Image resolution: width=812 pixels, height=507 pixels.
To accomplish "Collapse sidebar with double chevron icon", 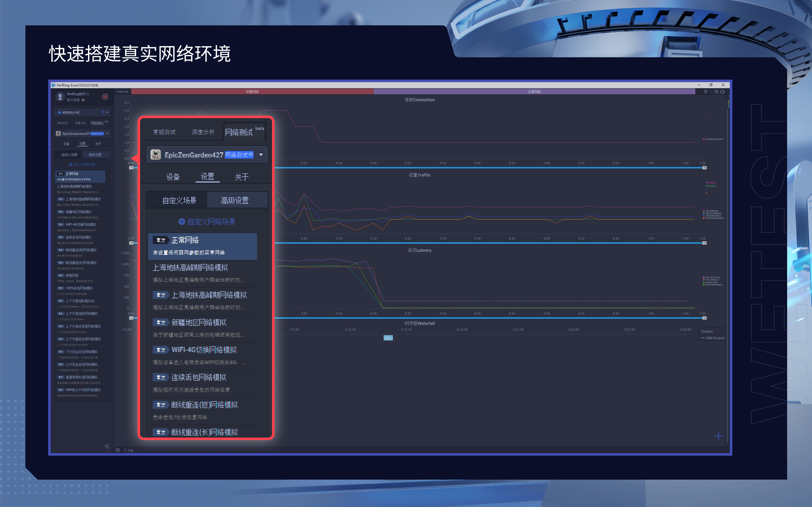I will click(x=107, y=446).
